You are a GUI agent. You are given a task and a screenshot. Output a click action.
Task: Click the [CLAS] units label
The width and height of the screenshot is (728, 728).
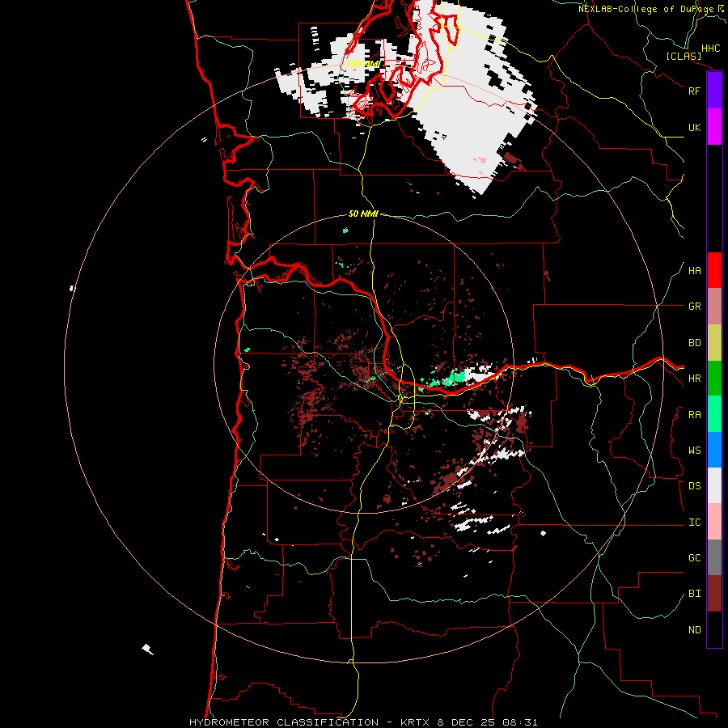click(684, 56)
